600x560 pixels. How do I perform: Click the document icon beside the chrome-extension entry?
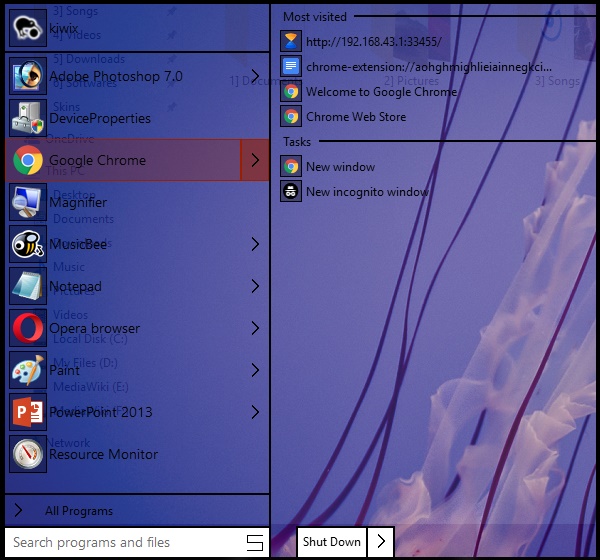tap(291, 66)
